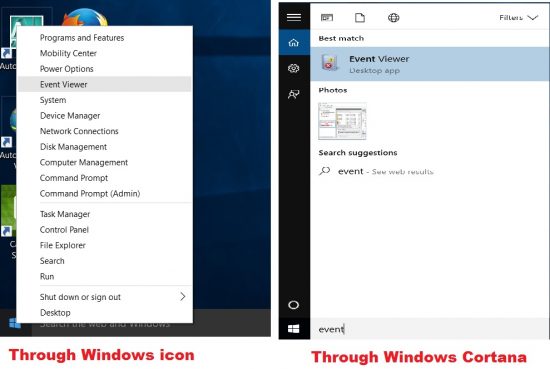550x369 pixels.
Task: Click the Event Viewer app icon in results
Action: click(x=330, y=63)
